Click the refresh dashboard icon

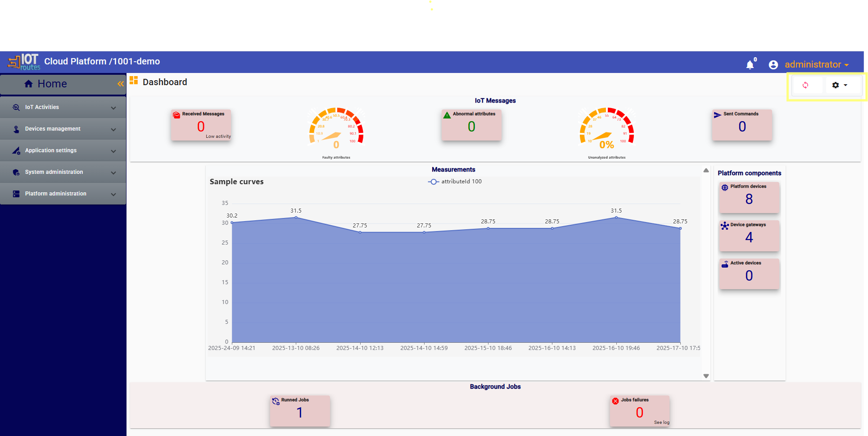805,85
